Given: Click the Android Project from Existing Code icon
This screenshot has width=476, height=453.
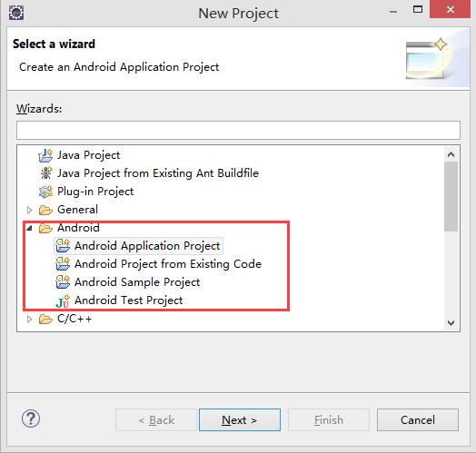Looking at the screenshot, I should point(63,263).
